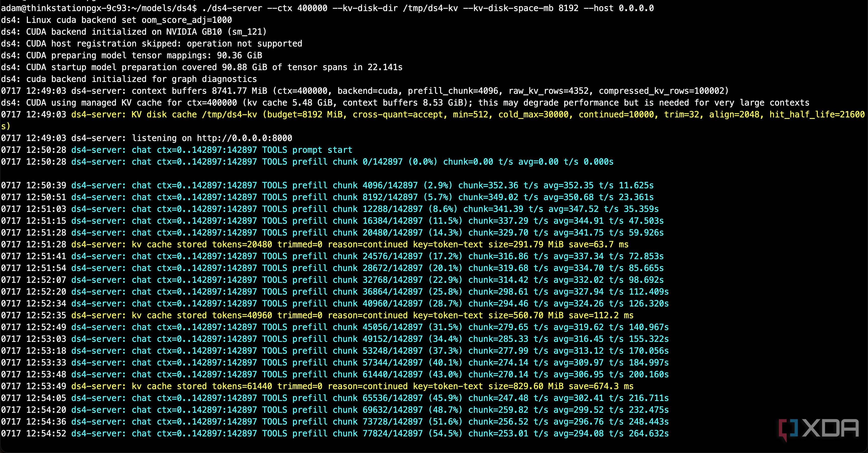868x453 pixels.
Task: Click 'NVIDIA GB10 (sm_121)' text
Action: 216,32
